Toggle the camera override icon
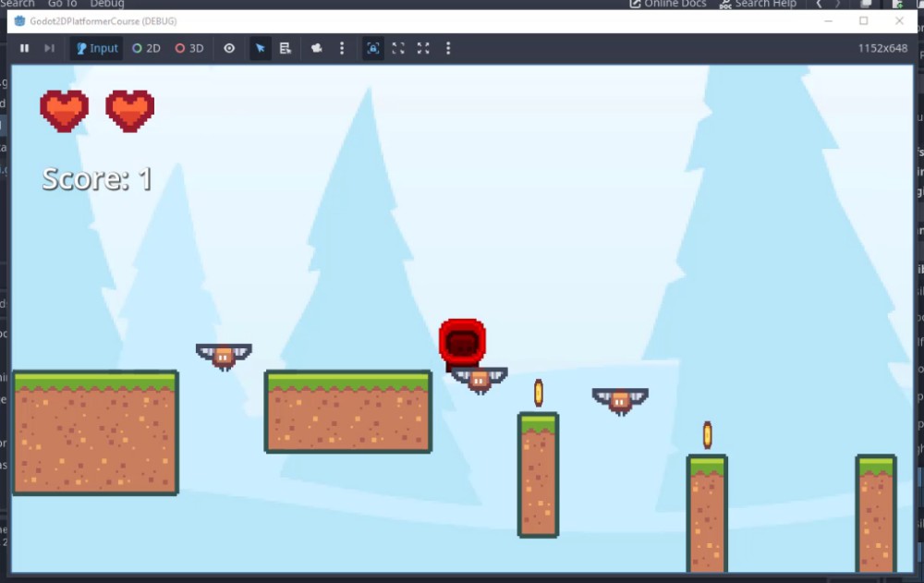The height and width of the screenshot is (583, 924). [x=316, y=48]
